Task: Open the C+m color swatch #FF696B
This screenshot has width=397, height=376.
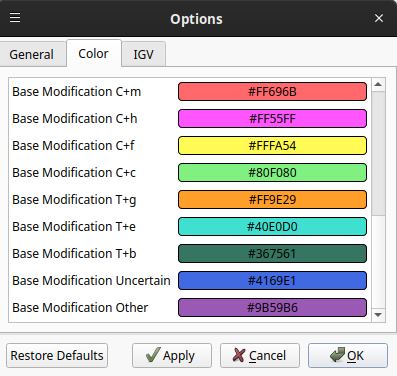Action: [272, 92]
